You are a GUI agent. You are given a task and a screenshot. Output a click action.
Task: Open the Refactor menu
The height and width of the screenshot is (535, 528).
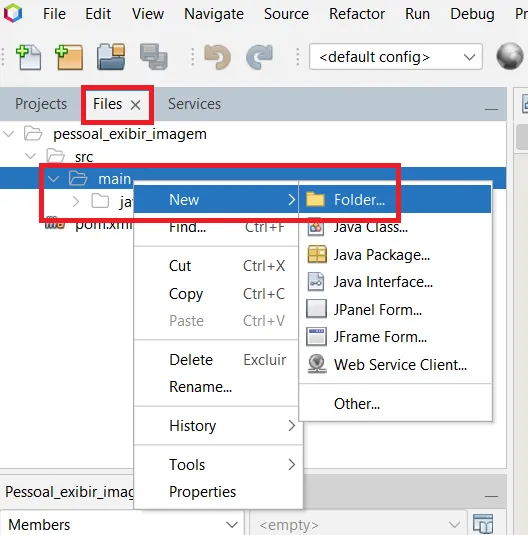[357, 14]
